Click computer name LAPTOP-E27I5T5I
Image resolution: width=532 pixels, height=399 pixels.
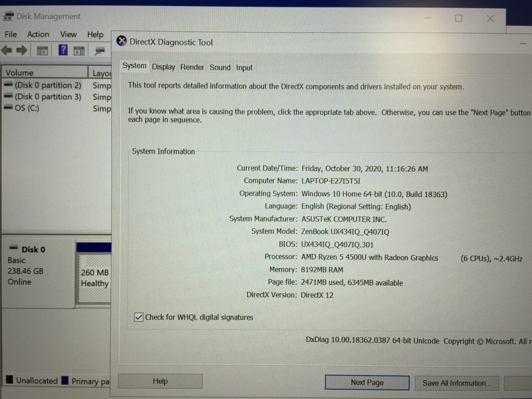pyautogui.click(x=331, y=181)
